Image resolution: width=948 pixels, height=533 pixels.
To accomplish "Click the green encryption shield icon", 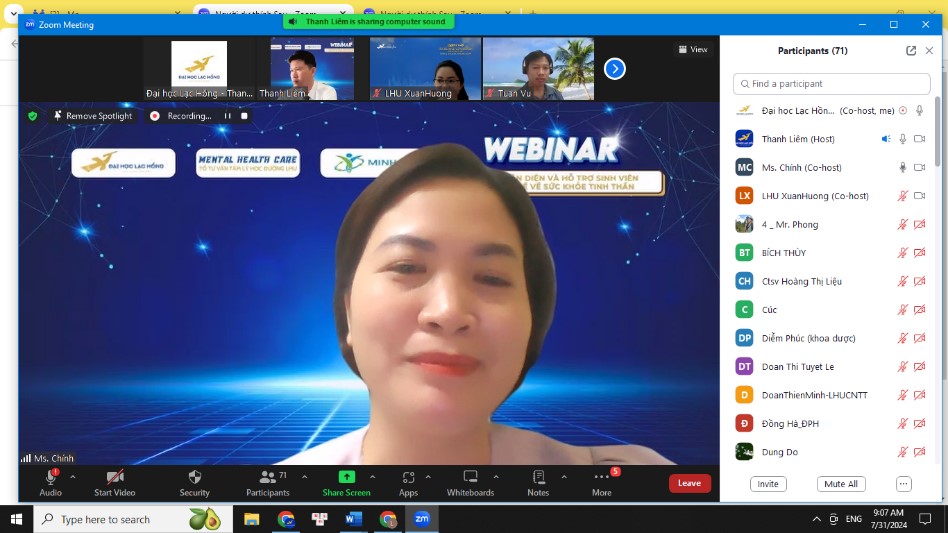I will [x=33, y=116].
